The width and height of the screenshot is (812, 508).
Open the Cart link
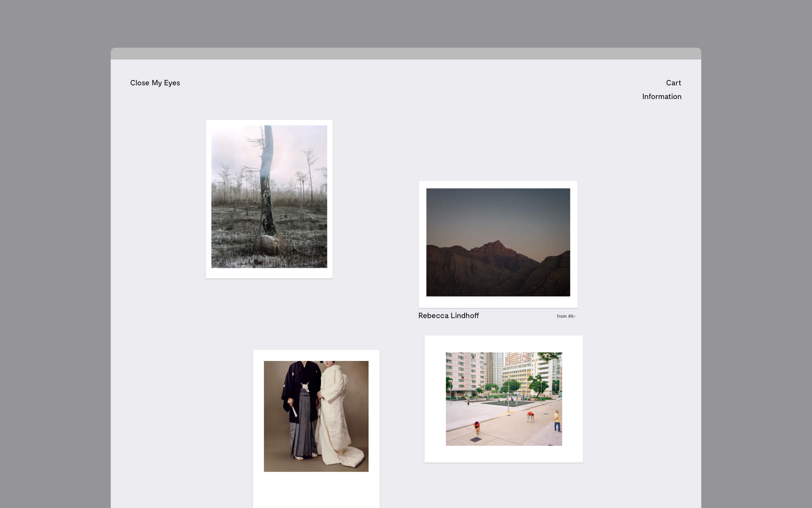674,83
